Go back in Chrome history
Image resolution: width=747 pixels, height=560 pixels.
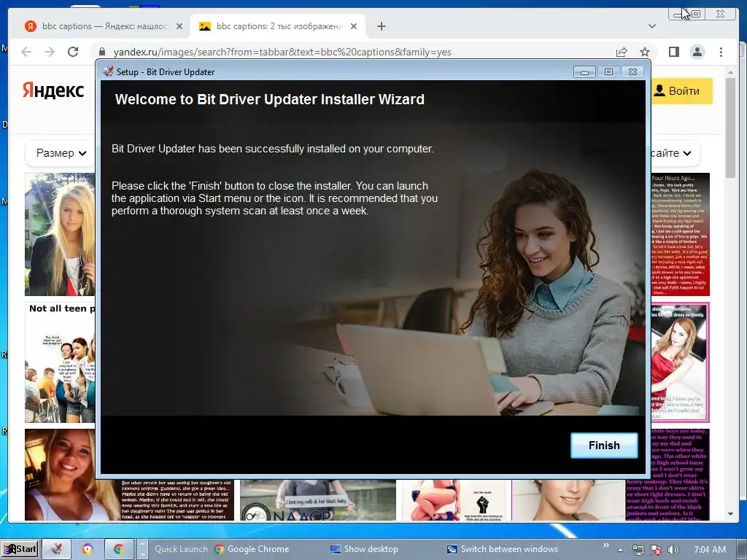[26, 52]
